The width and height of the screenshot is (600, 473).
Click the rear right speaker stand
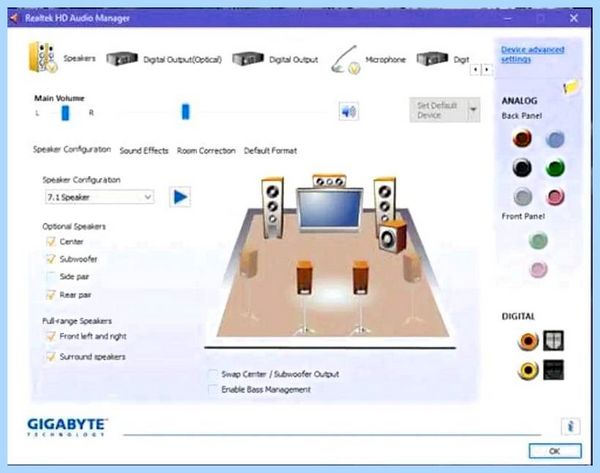point(360,297)
